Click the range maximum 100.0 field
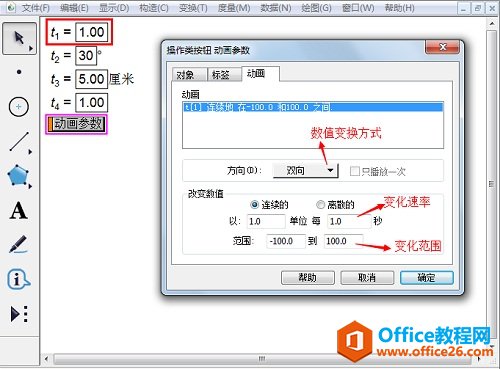 click(343, 241)
